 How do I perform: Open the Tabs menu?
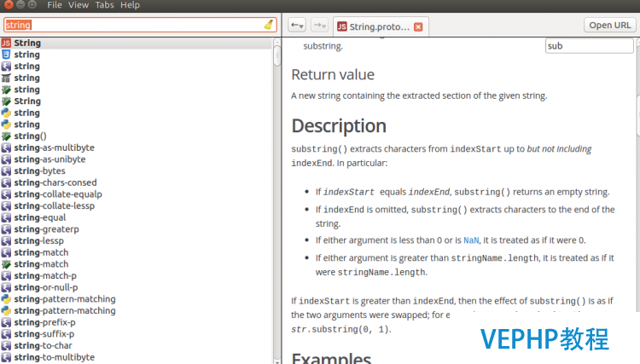104,5
